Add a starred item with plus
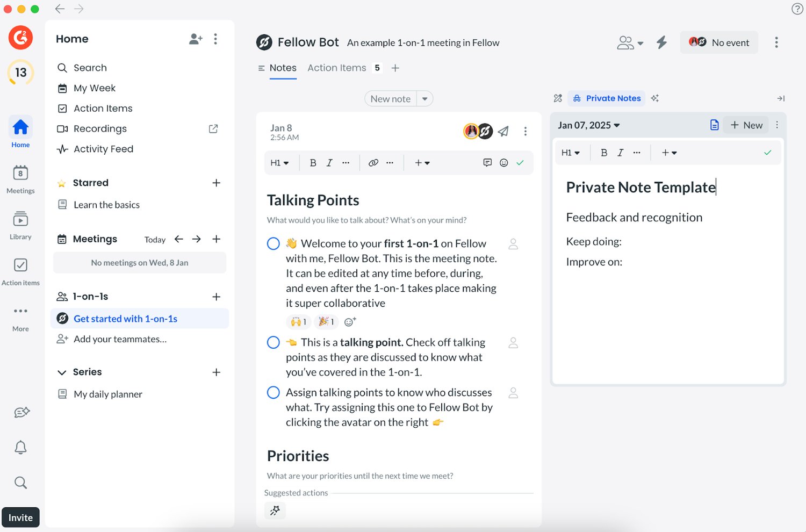The height and width of the screenshot is (532, 806). (217, 183)
